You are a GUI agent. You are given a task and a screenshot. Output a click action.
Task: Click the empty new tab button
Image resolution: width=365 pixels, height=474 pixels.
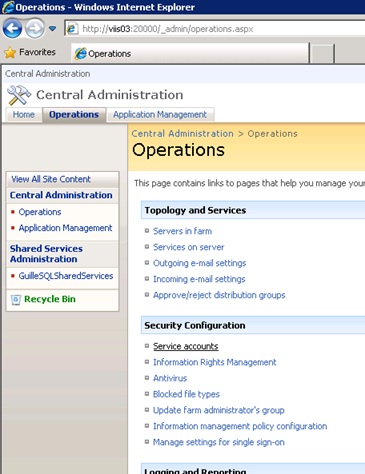pos(322,53)
